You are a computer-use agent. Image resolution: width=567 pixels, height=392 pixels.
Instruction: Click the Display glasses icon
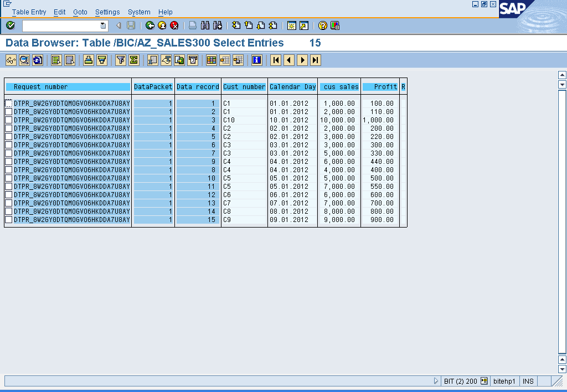(x=11, y=60)
